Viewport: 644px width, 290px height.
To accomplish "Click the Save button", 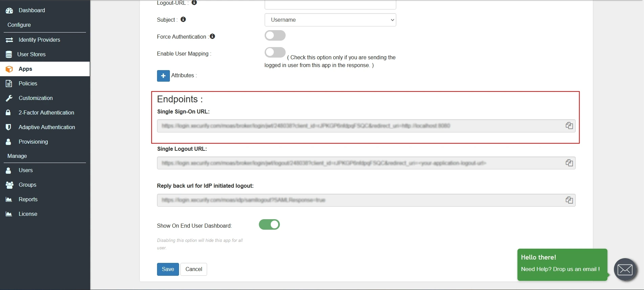I will pyautogui.click(x=168, y=269).
